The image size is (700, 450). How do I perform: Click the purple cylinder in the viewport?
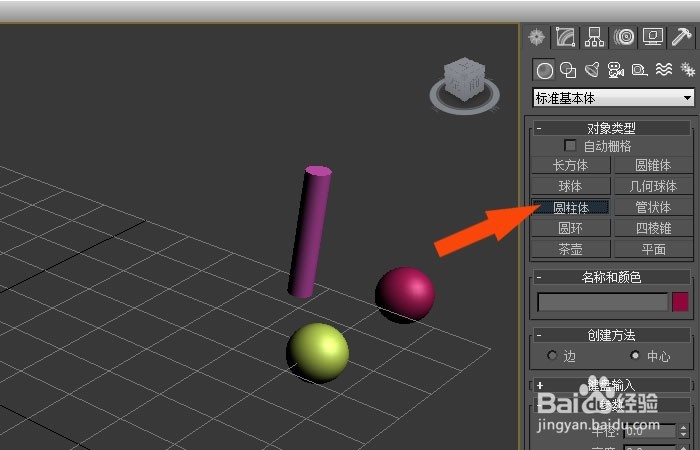[310, 232]
